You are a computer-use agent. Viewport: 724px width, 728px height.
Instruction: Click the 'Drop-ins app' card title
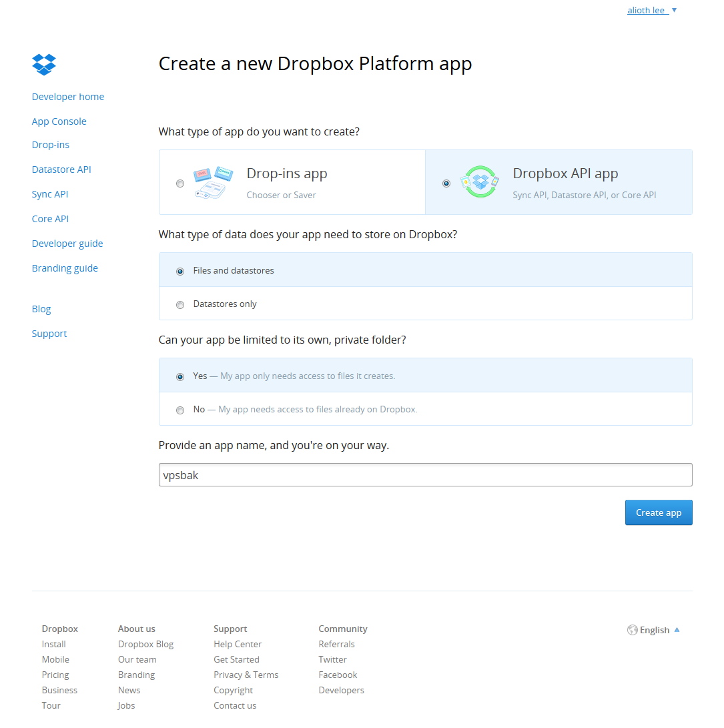coord(286,173)
